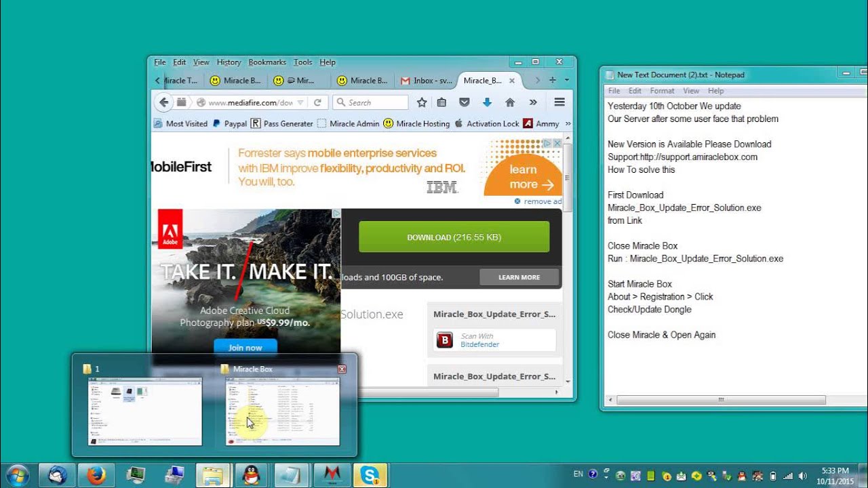Image resolution: width=868 pixels, height=488 pixels.
Task: Open the Firefox hamburger menu
Action: click(x=559, y=102)
